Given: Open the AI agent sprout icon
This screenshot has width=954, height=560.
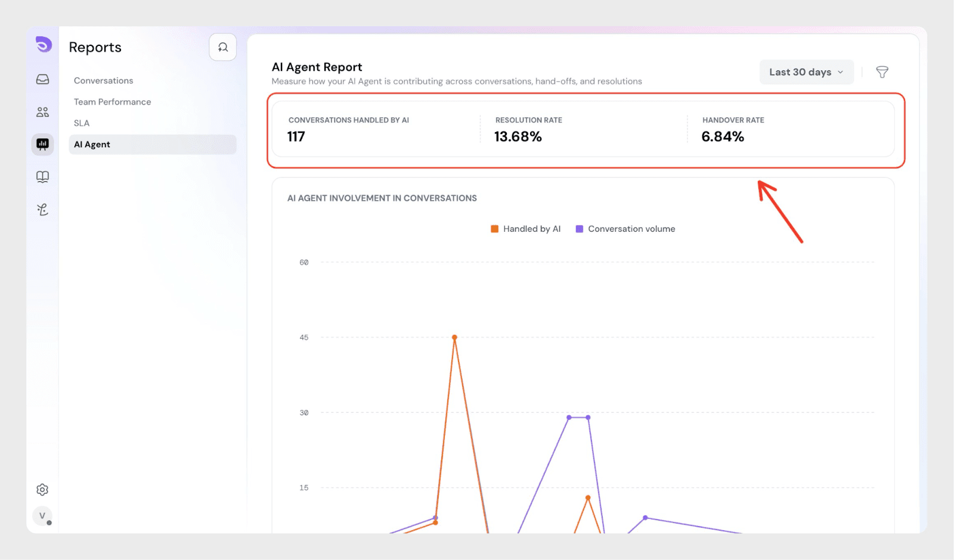Looking at the screenshot, I should pyautogui.click(x=43, y=210).
